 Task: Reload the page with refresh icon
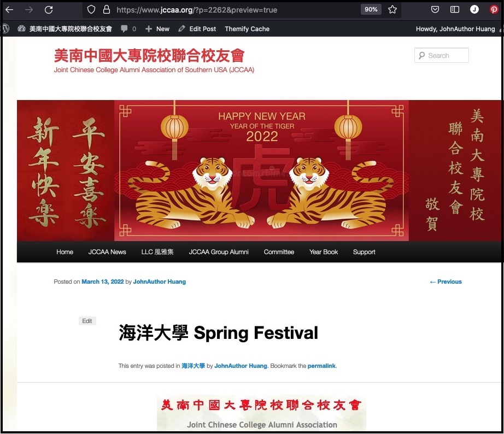point(49,10)
